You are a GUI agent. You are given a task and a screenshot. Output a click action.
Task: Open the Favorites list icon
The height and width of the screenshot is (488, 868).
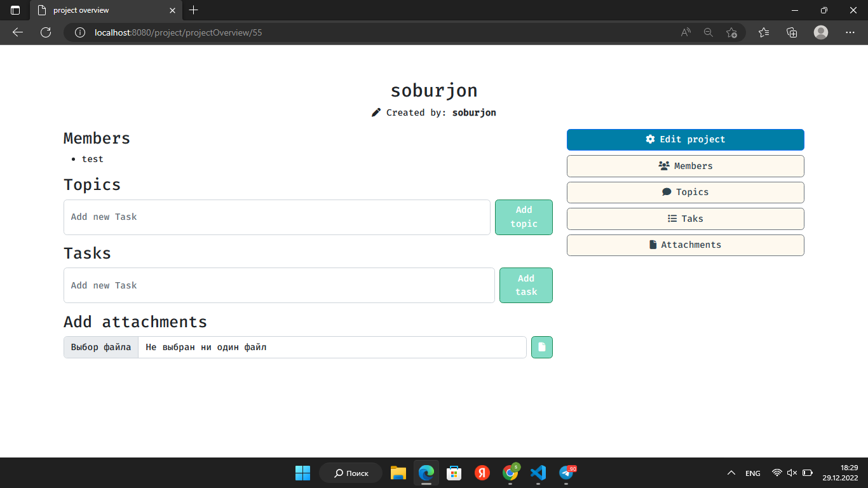pos(764,32)
